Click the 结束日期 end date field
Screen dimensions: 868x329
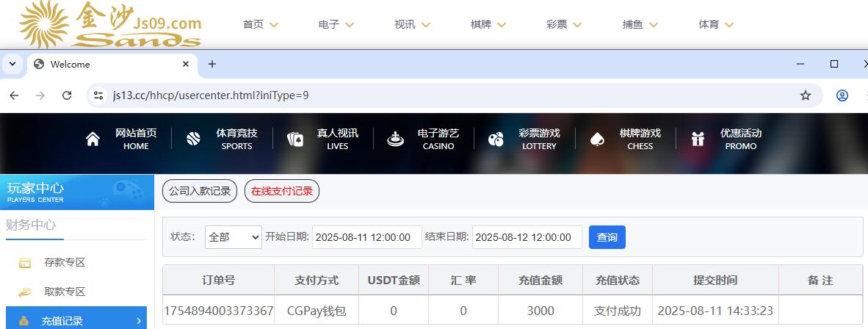click(x=527, y=237)
